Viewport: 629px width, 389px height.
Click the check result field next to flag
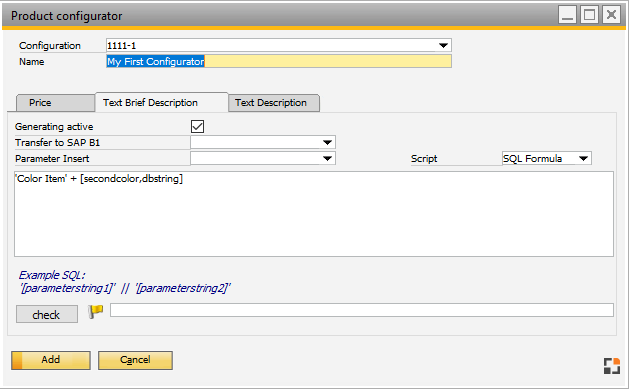click(362, 310)
